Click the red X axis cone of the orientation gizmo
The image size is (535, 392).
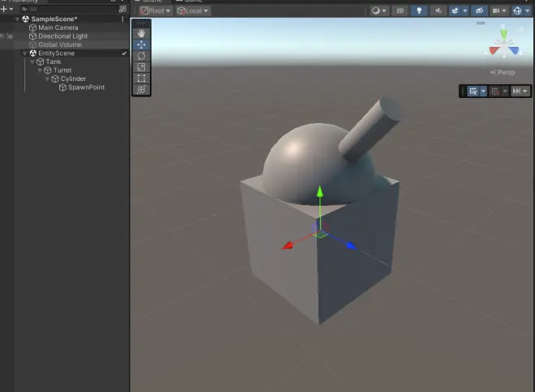494,50
